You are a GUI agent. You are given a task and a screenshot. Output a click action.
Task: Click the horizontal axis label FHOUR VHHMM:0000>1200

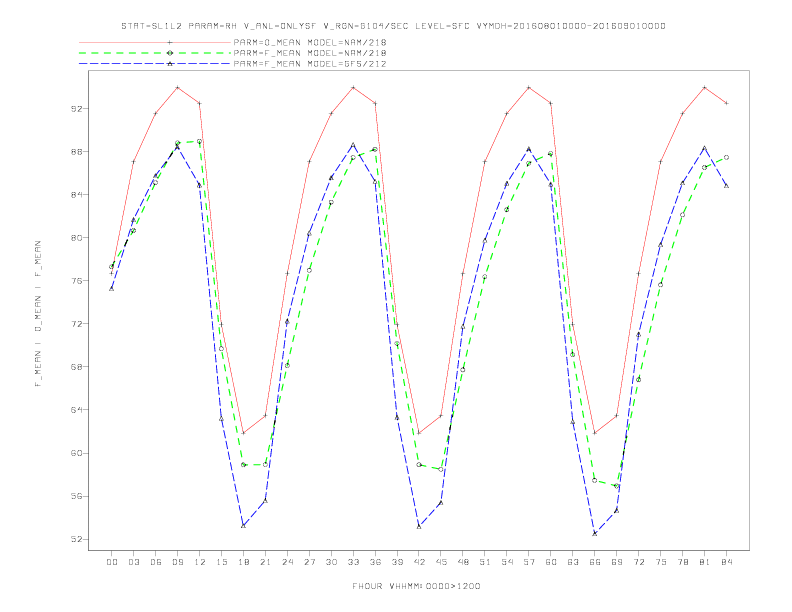[x=416, y=586]
